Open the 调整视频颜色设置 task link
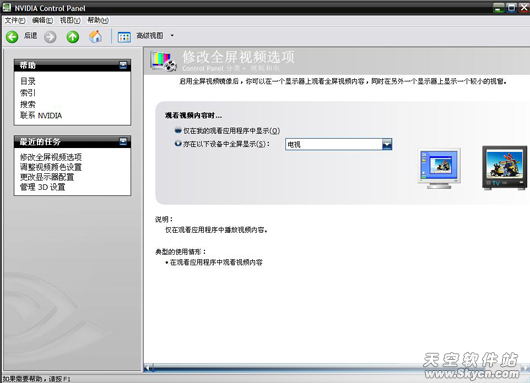This screenshot has height=383, width=530. (51, 167)
